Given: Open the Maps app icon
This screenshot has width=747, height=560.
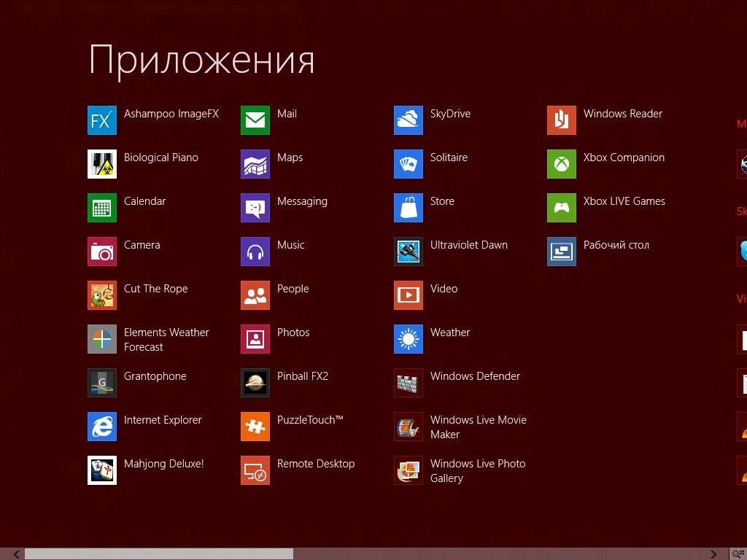Looking at the screenshot, I should [255, 164].
